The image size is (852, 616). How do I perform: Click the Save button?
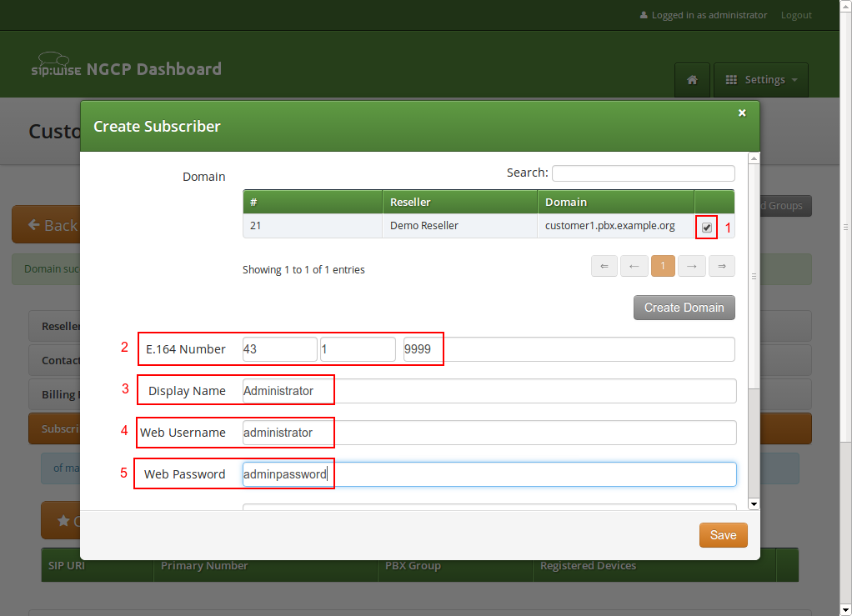point(722,535)
